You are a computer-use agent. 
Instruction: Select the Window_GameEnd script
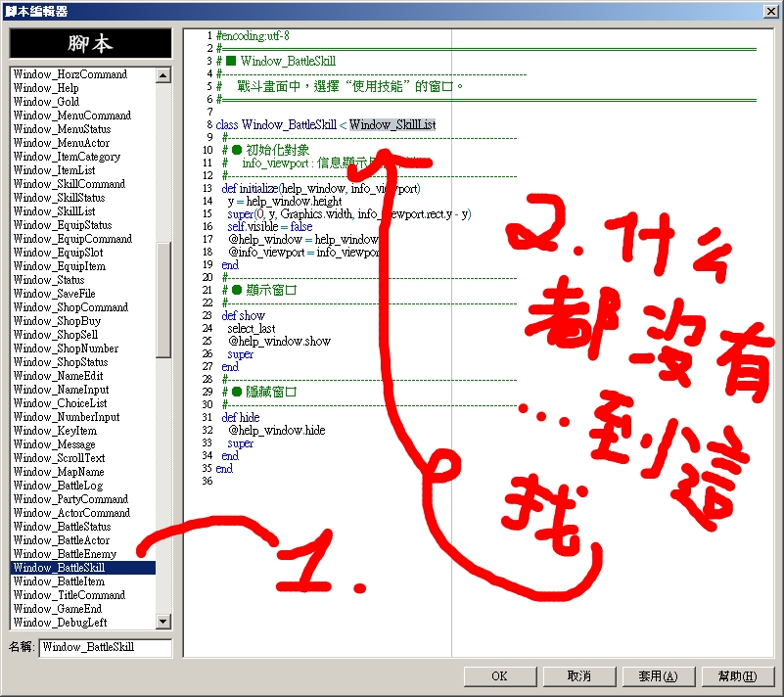coord(83,609)
